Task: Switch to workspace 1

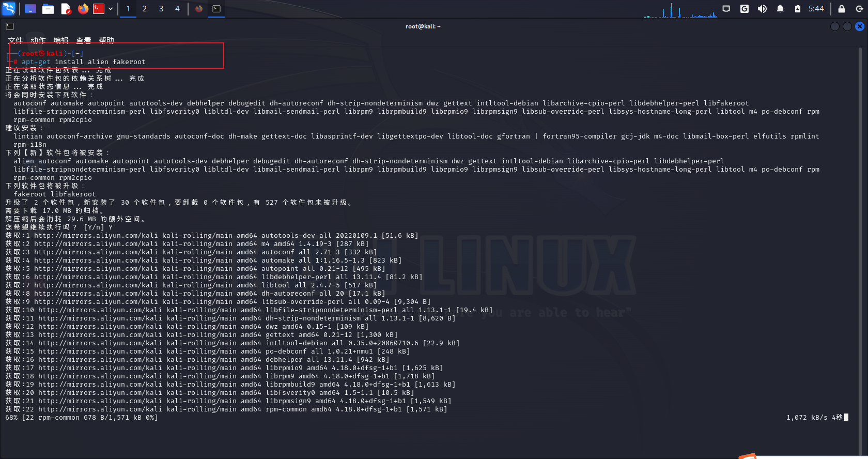Action: pyautogui.click(x=128, y=9)
